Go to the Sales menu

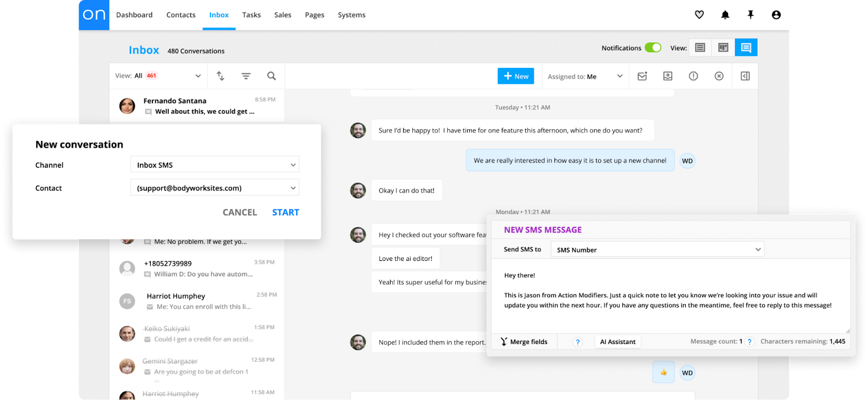click(x=283, y=15)
